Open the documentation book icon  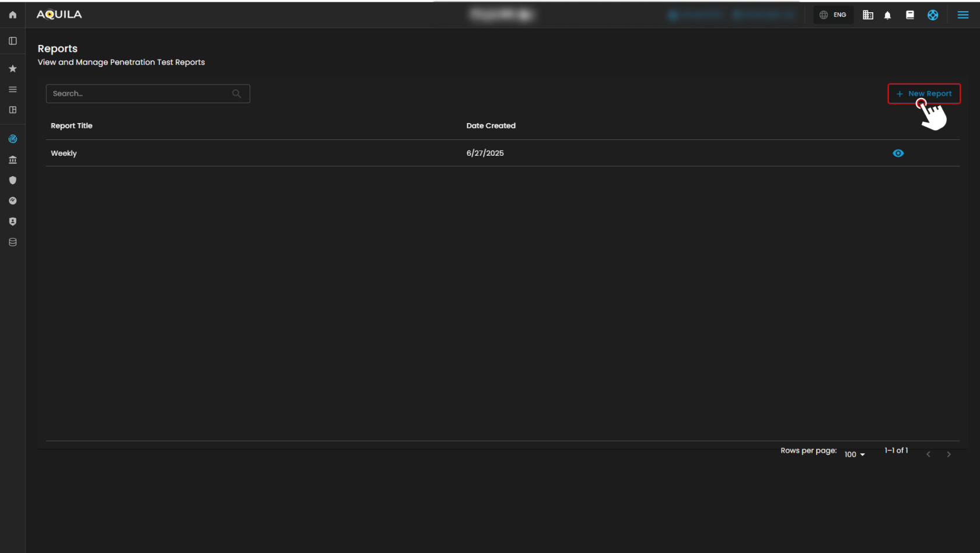[x=909, y=15]
